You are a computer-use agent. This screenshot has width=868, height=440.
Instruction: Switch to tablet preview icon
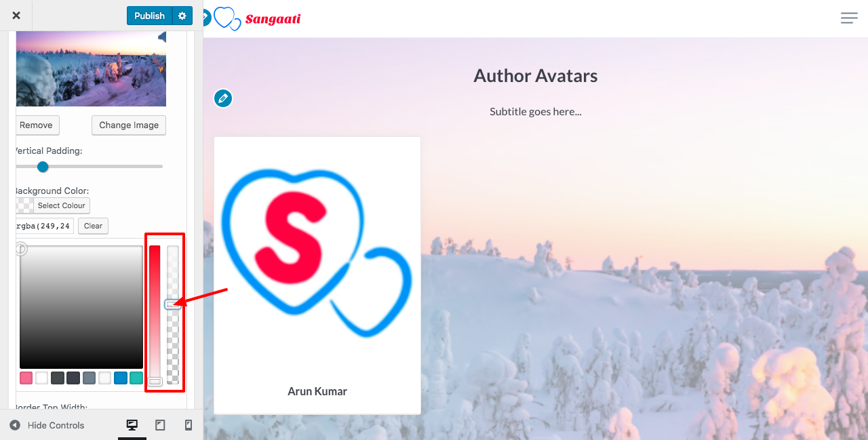(160, 425)
